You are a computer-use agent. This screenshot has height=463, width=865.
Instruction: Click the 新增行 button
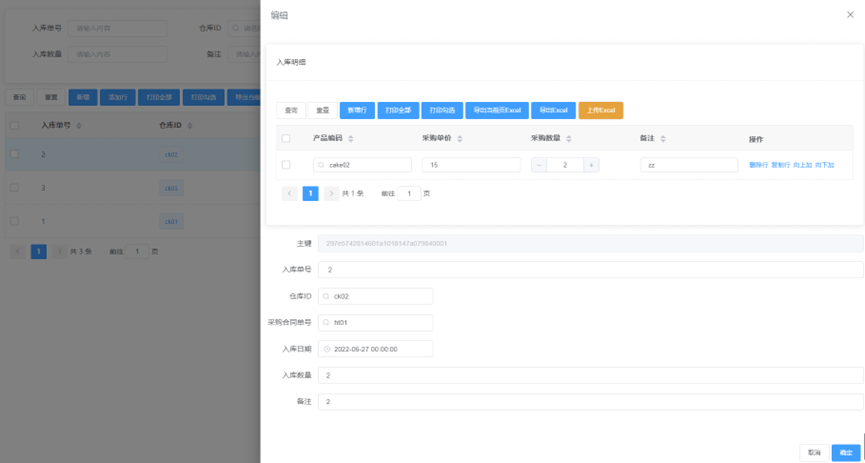point(357,110)
